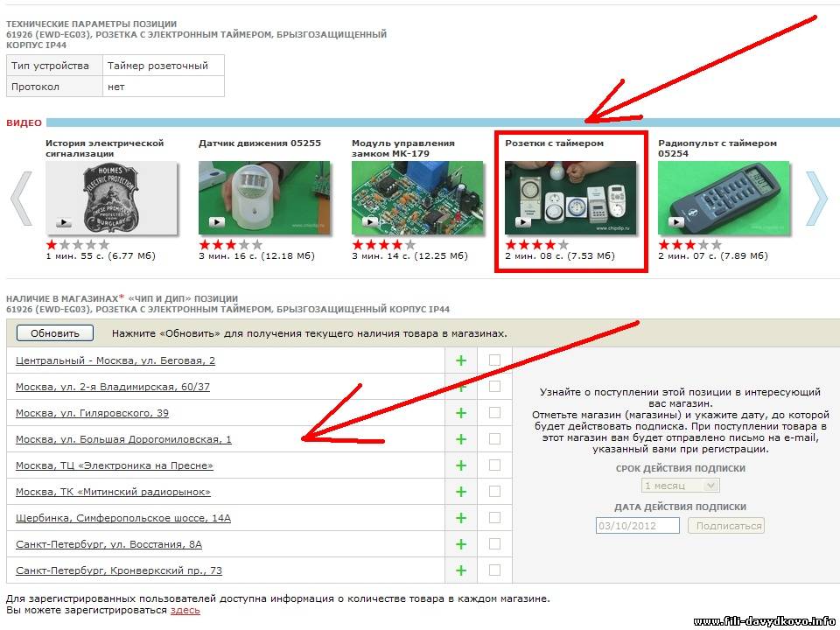Click the left carousel arrow in video section
Image resolution: width=840 pixels, height=630 pixels.
[x=22, y=199]
